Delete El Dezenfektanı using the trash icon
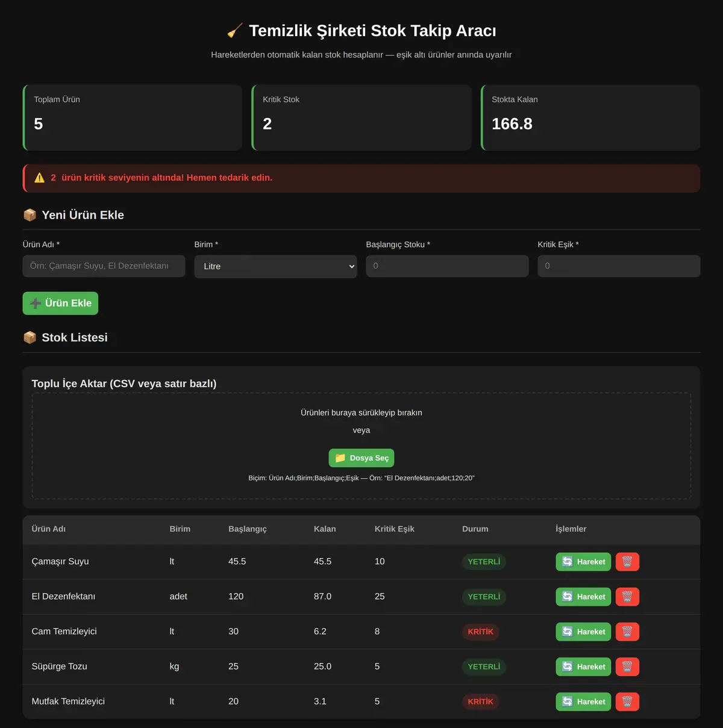Screen dimensions: 723x728 627,597
